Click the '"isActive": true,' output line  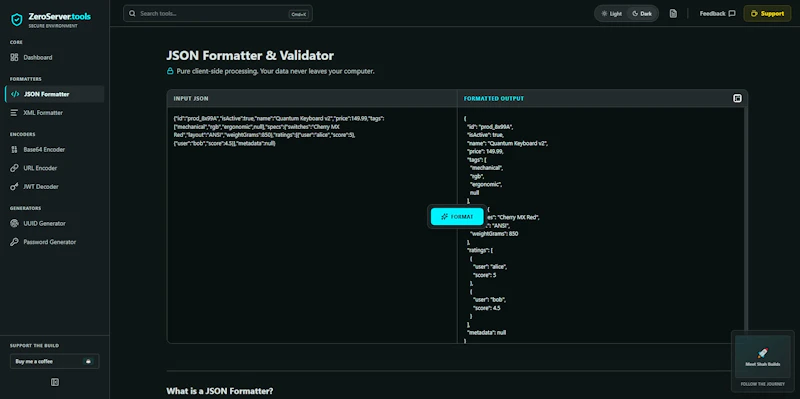pos(485,135)
